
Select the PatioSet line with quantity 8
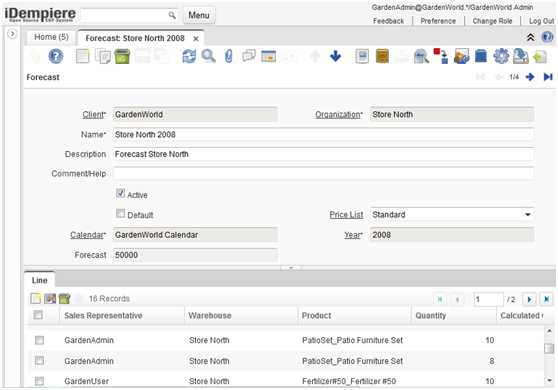pos(39,361)
